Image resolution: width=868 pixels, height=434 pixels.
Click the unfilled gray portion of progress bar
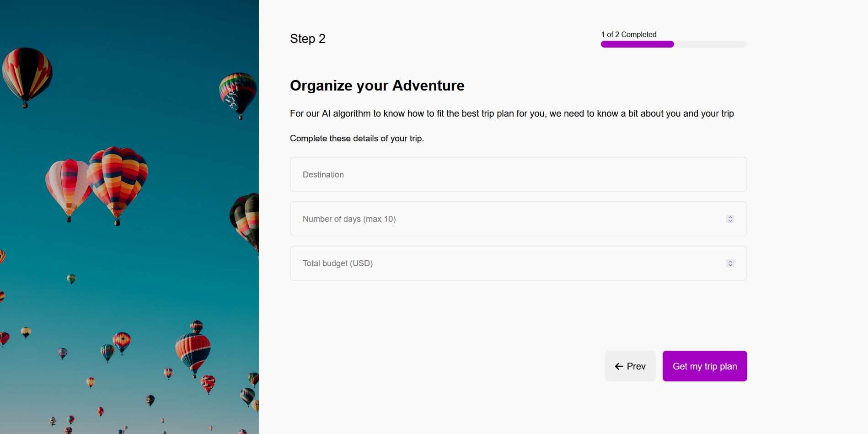710,44
